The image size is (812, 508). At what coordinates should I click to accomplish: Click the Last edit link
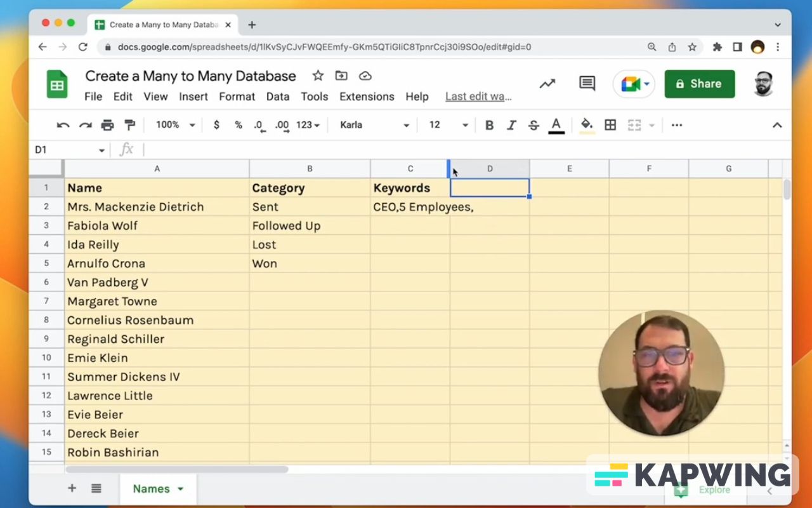pyautogui.click(x=478, y=97)
